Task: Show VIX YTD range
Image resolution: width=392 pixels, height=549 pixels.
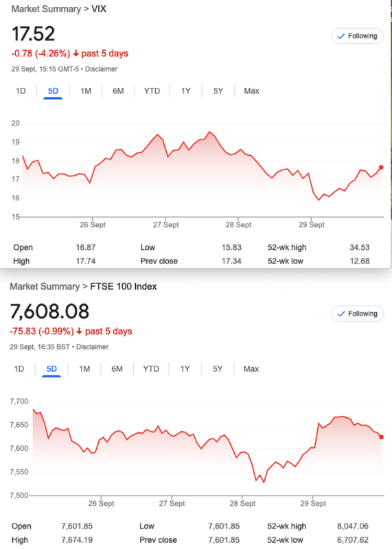Action: (152, 91)
